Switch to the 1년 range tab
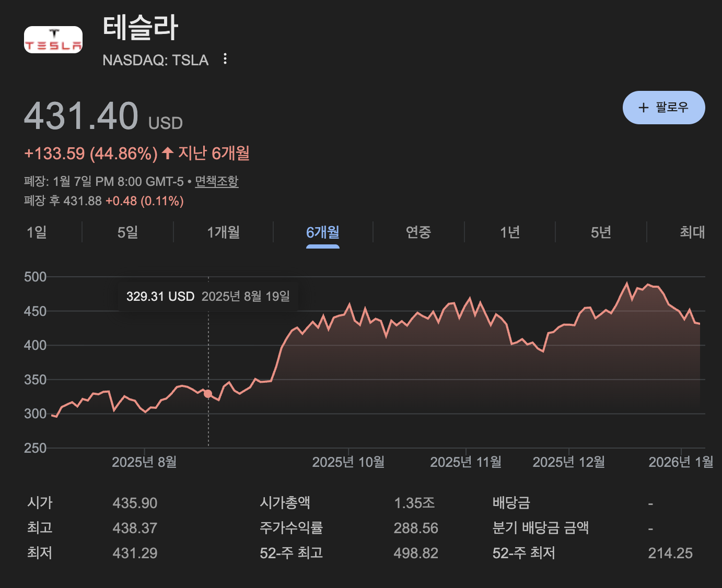Viewport: 722px width, 588px height. (510, 232)
